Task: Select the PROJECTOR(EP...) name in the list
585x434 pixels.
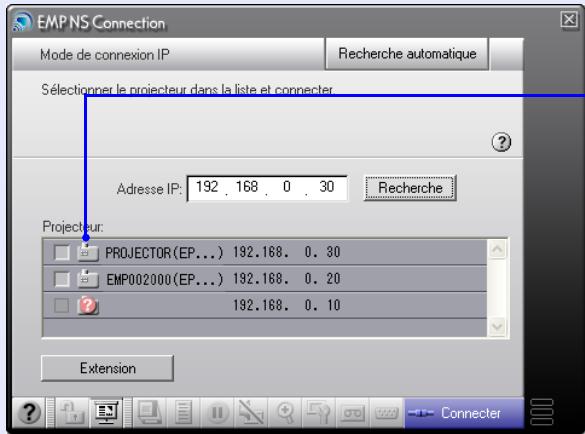Action: [x=164, y=253]
